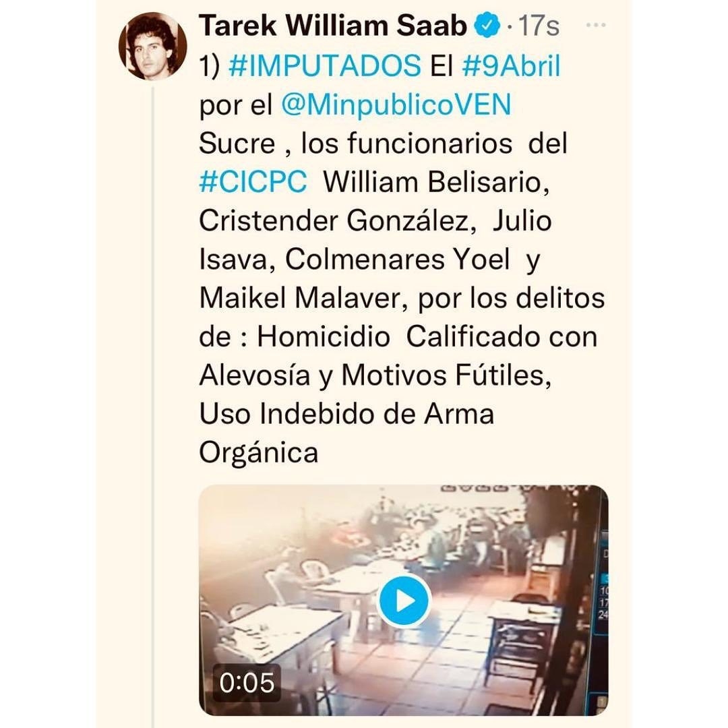This screenshot has width=728, height=728.
Task: Open the #9Abril hashtag
Action: point(511,66)
